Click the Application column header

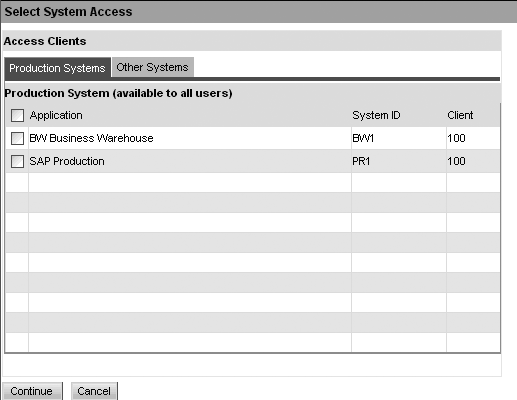(56, 115)
